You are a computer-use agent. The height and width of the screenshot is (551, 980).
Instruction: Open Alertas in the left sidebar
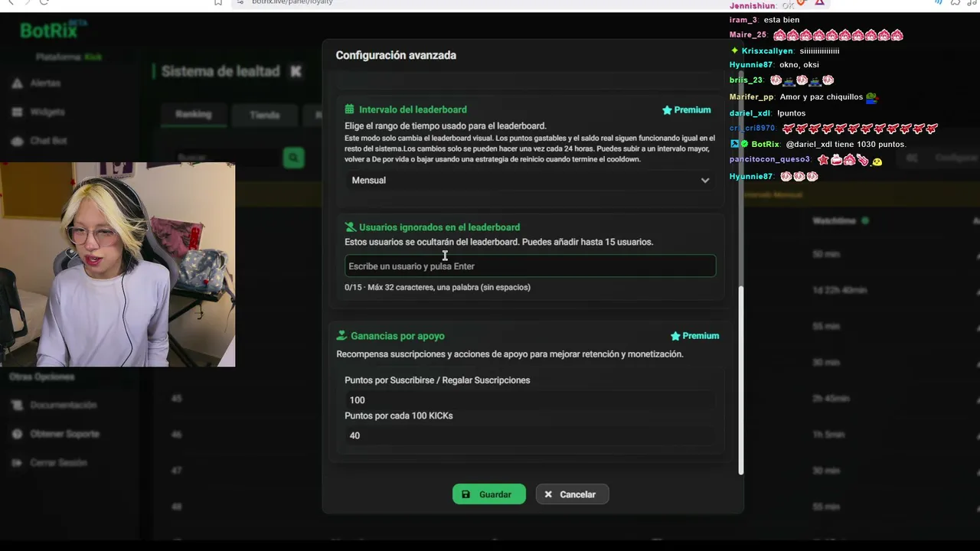coord(45,83)
